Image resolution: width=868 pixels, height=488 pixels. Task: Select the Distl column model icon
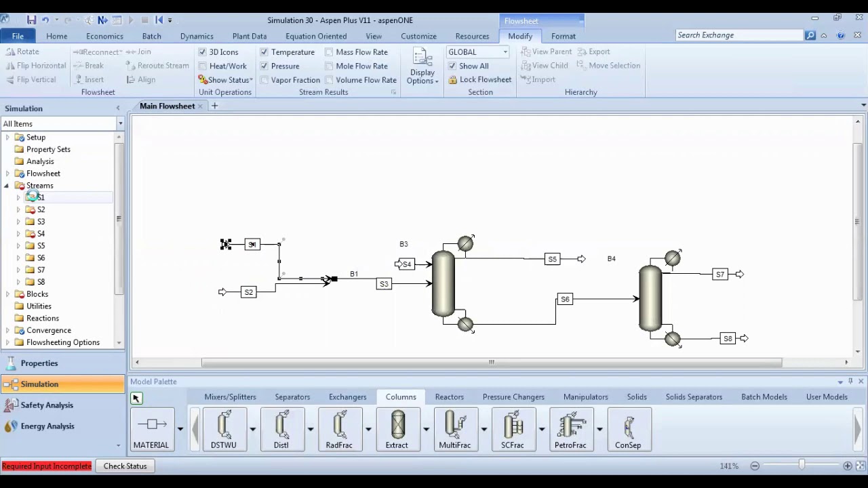281,429
